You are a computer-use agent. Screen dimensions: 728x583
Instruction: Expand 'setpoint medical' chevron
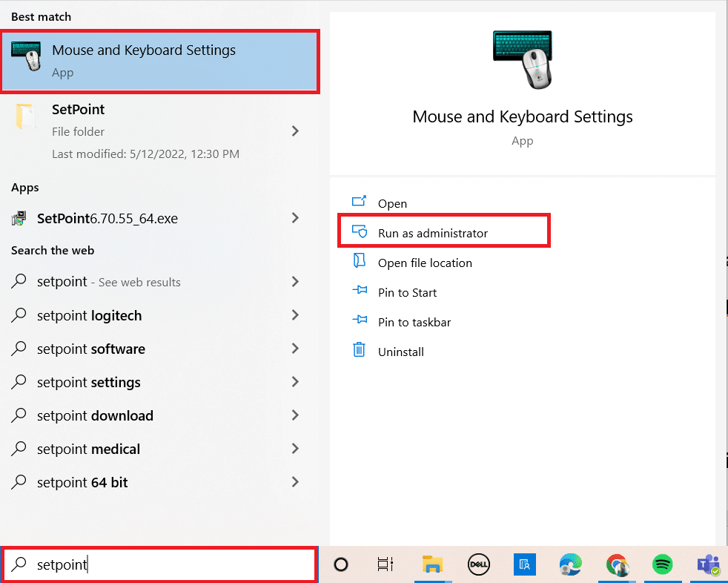click(295, 449)
